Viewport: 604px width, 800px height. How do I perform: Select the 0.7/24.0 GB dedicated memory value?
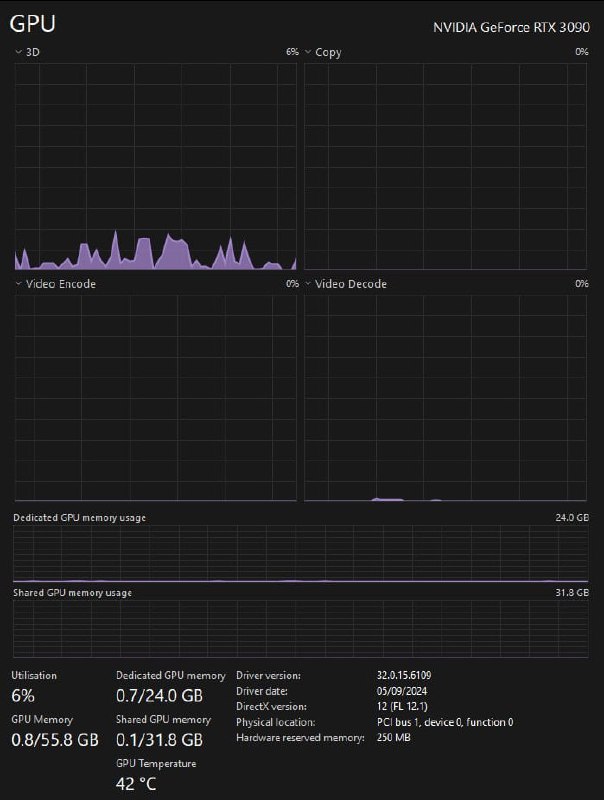pos(159,695)
